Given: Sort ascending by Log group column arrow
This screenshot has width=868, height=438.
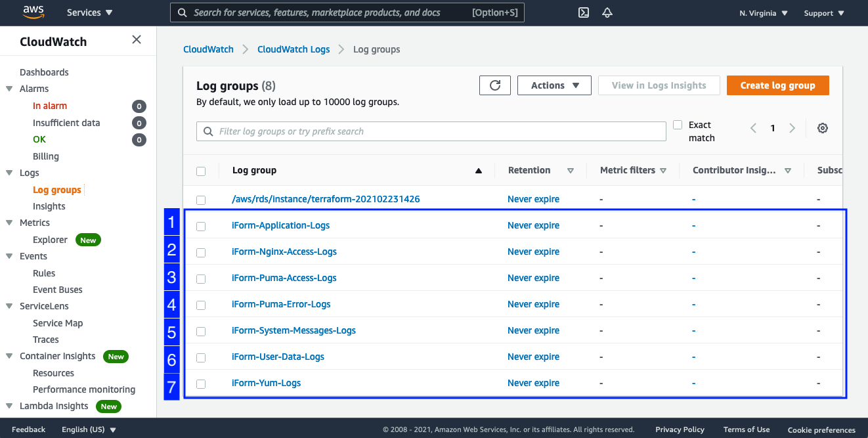Looking at the screenshot, I should pos(479,171).
